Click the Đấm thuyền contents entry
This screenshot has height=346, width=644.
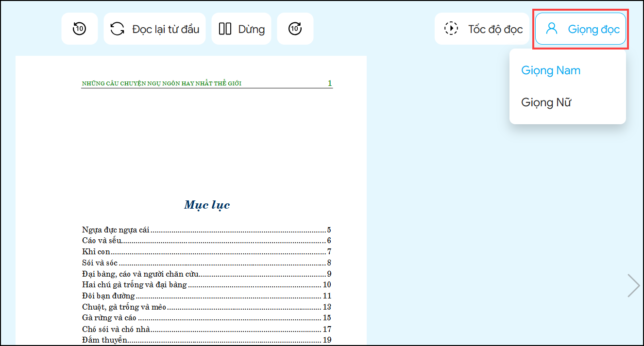[x=104, y=340]
